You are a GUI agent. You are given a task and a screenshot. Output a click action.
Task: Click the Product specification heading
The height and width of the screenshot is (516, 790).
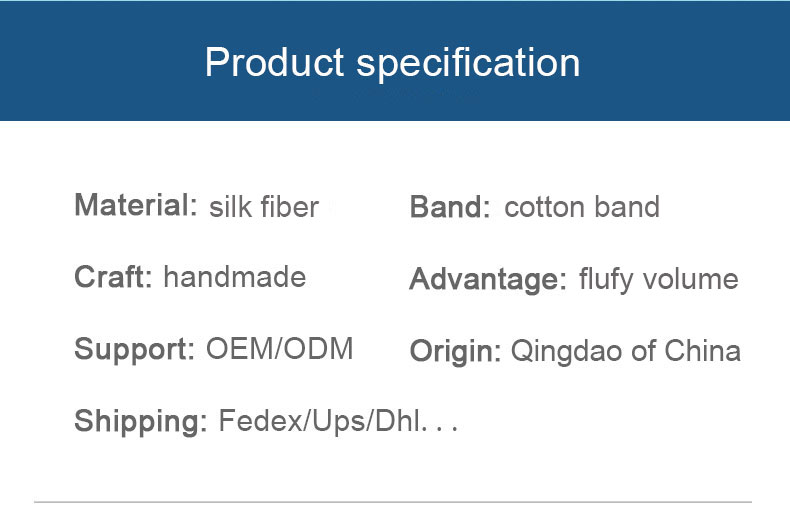pyautogui.click(x=392, y=64)
